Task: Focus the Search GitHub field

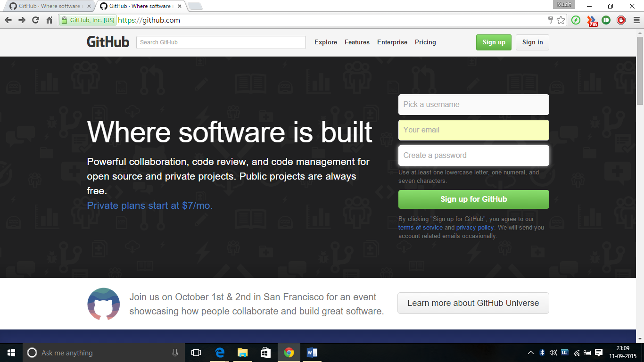Action: coord(221,42)
